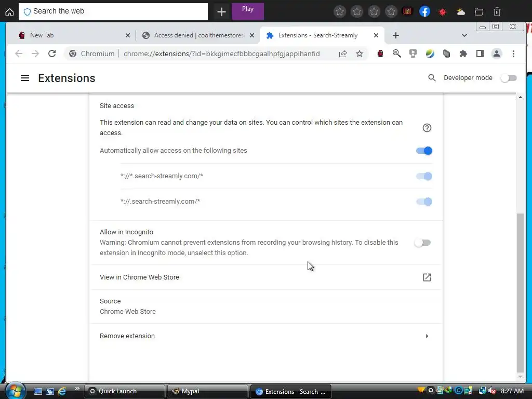Open the weather shortcut icon
Viewport: 532px width, 399px height.
coord(460,12)
